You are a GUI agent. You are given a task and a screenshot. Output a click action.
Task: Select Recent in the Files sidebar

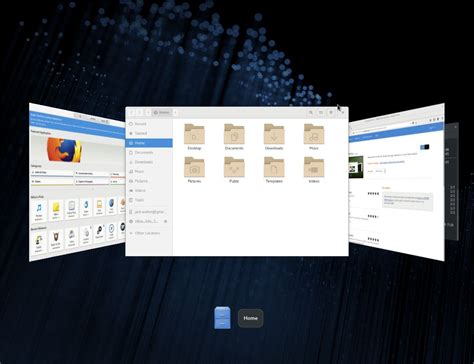click(149, 124)
